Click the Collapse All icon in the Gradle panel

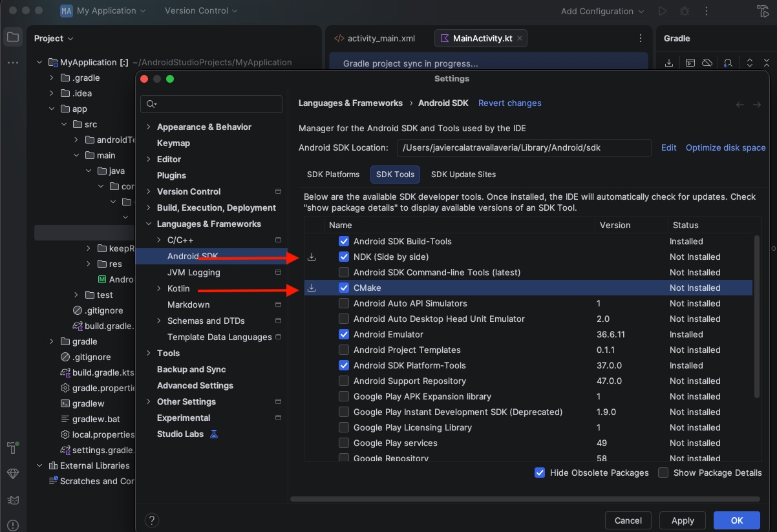(x=767, y=63)
